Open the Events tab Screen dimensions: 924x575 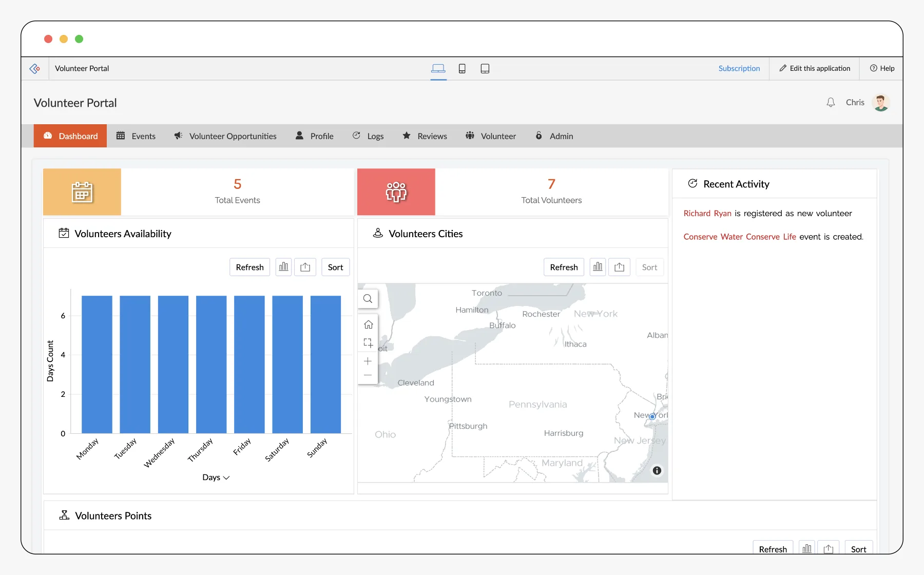click(136, 136)
